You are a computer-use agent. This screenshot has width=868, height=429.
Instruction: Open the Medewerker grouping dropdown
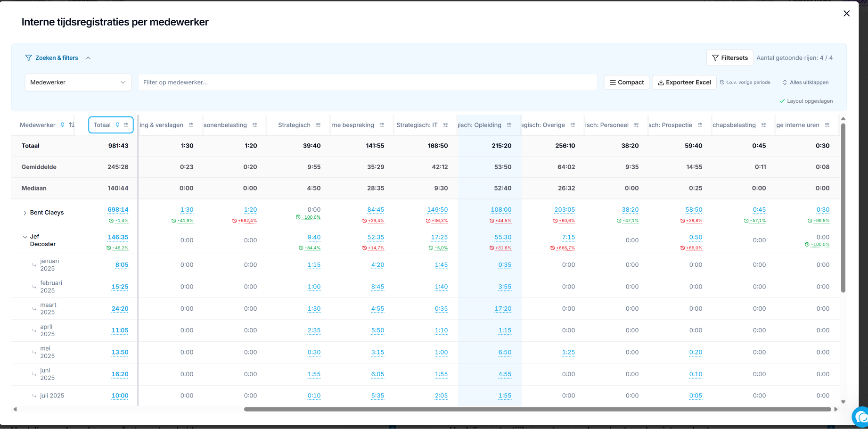pyautogui.click(x=78, y=82)
